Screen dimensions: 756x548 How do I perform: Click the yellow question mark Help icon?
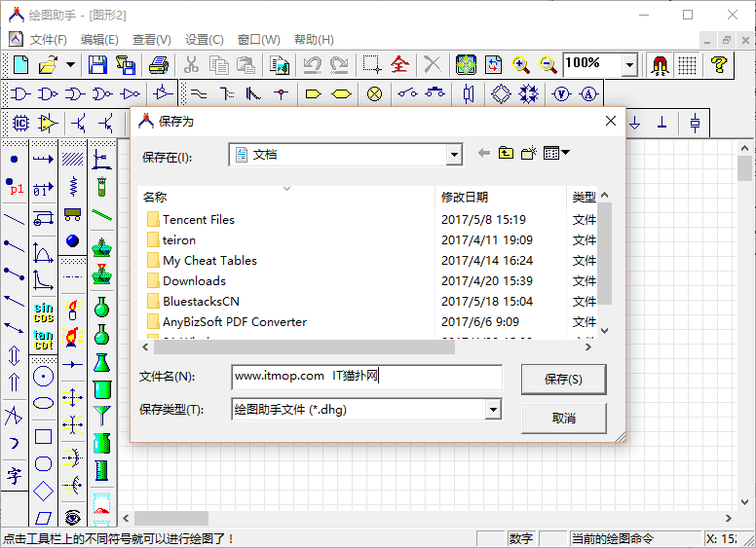(x=719, y=64)
